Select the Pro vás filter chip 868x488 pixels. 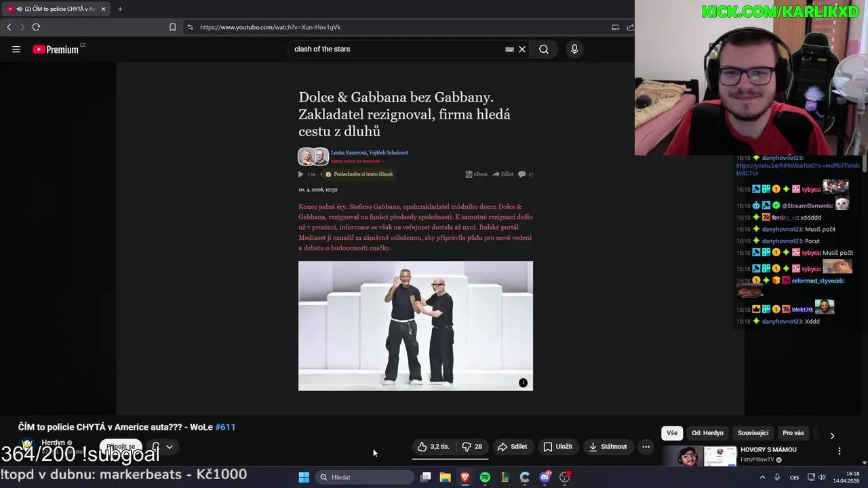point(793,433)
